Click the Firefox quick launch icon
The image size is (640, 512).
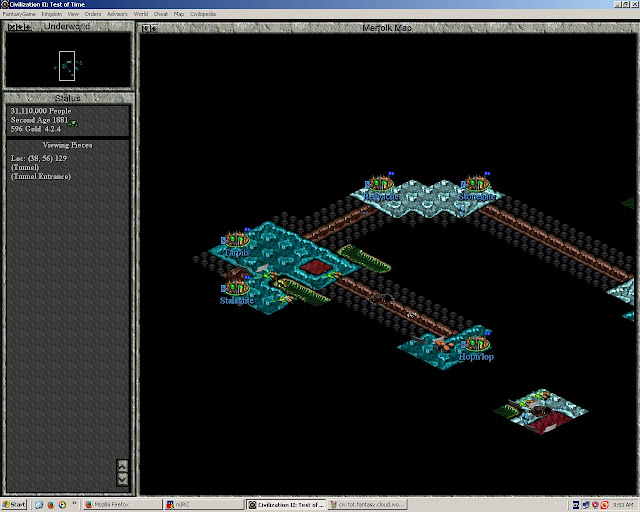[x=51, y=505]
